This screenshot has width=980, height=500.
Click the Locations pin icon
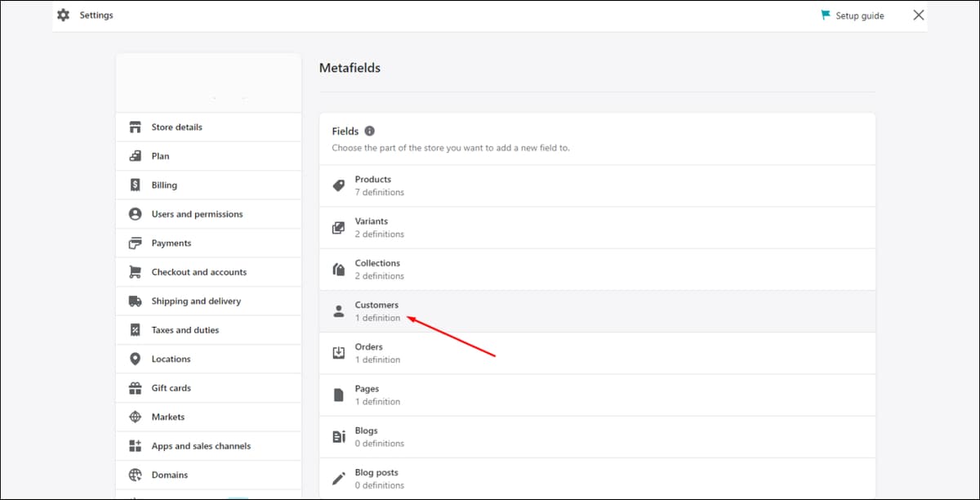tap(136, 359)
